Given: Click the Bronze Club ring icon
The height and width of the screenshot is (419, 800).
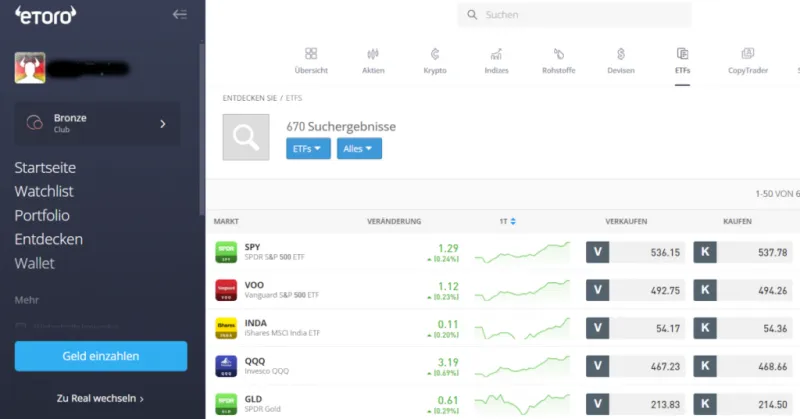Looking at the screenshot, I should pos(35,123).
